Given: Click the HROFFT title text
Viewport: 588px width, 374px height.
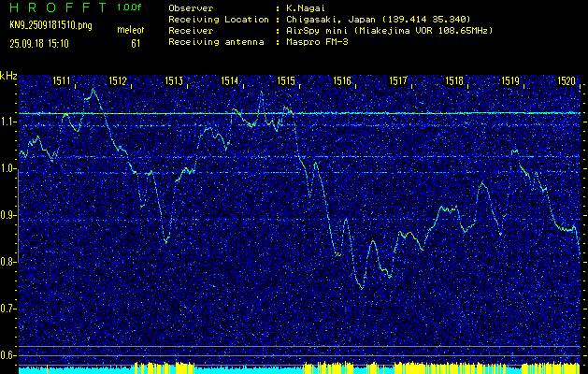Looking at the screenshot, I should click(x=58, y=7).
